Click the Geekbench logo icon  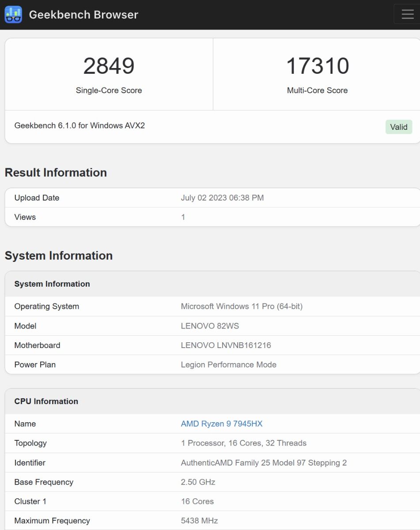coord(13,15)
